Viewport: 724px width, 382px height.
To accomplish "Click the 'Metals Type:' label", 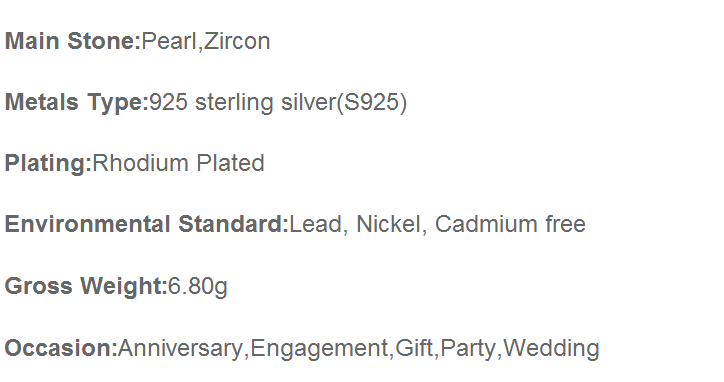I will (x=77, y=102).
